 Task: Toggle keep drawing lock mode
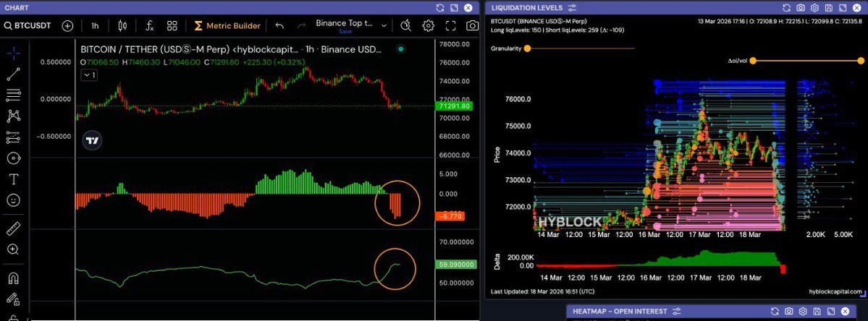13,299
